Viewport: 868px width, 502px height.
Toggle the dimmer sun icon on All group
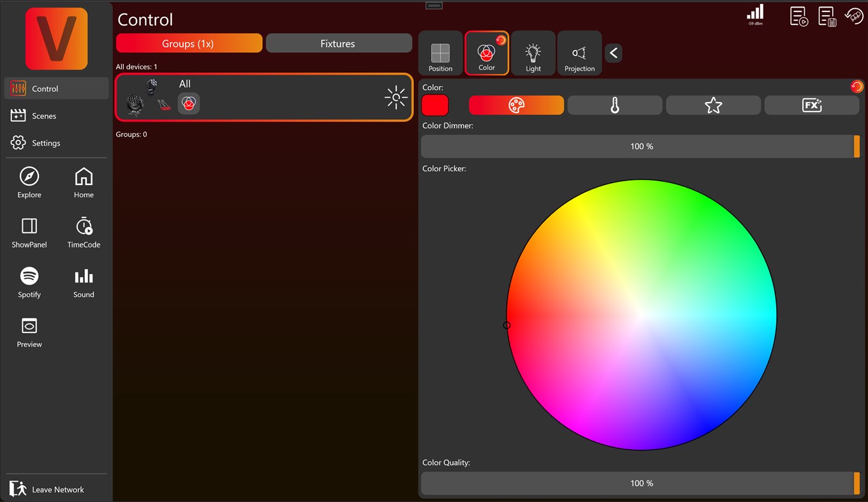pos(395,98)
